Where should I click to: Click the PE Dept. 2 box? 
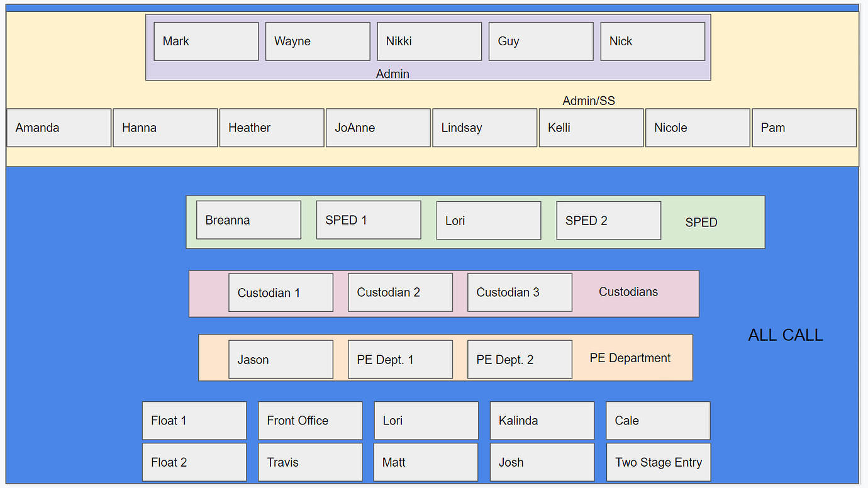pos(520,360)
